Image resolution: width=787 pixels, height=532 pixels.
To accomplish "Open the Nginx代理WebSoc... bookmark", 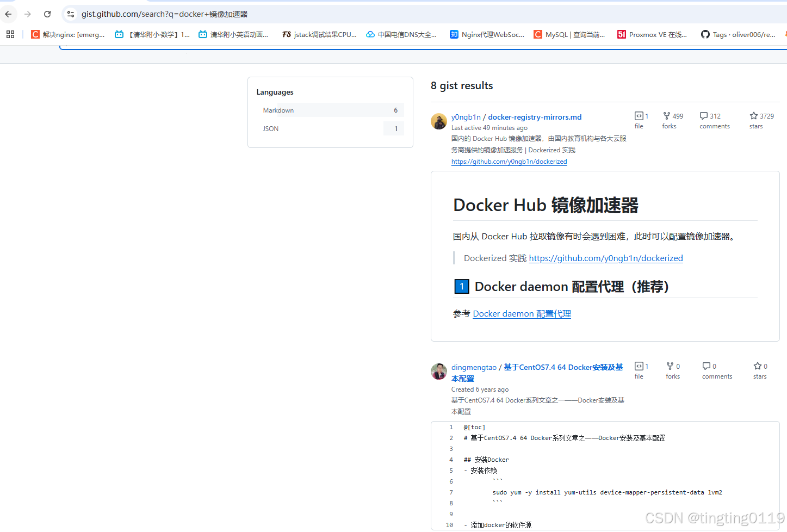I will coord(487,34).
